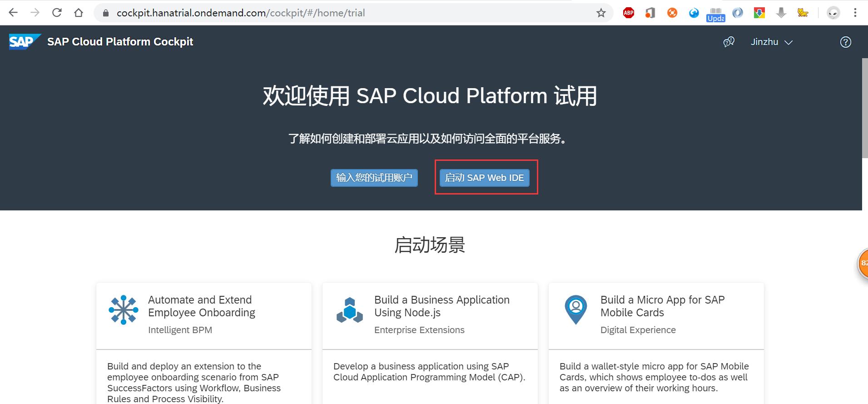Image resolution: width=868 pixels, height=404 pixels.
Task: Go to the browser home page icon
Action: [79, 13]
